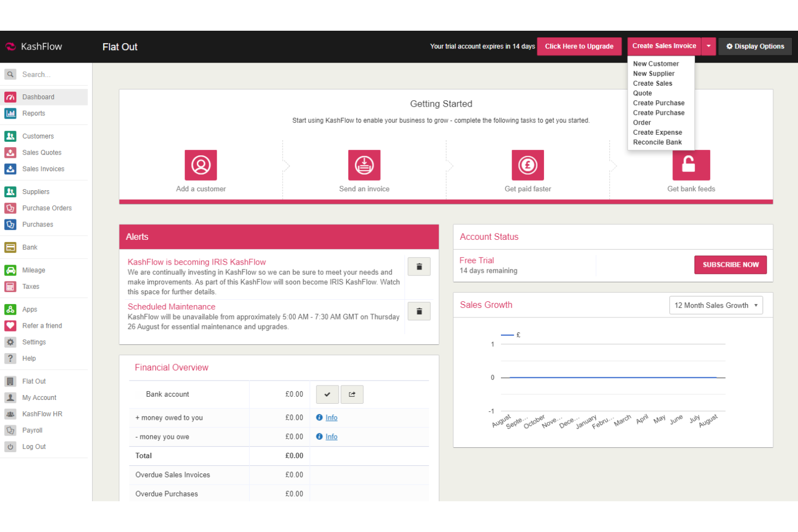
Task: Select New Supplier from the dropdown menu
Action: tap(653, 73)
